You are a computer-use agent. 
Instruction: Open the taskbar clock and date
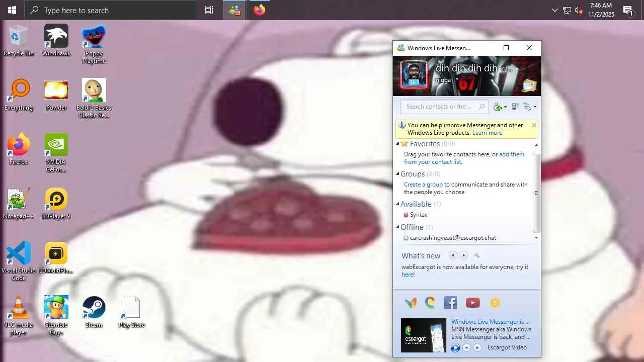pos(601,10)
